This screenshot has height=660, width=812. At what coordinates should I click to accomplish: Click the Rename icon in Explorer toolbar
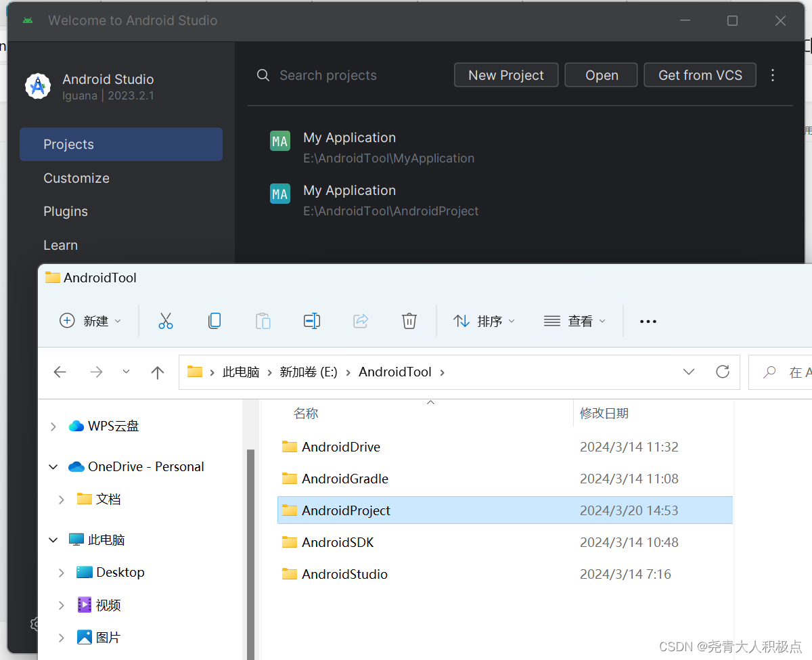pyautogui.click(x=312, y=321)
